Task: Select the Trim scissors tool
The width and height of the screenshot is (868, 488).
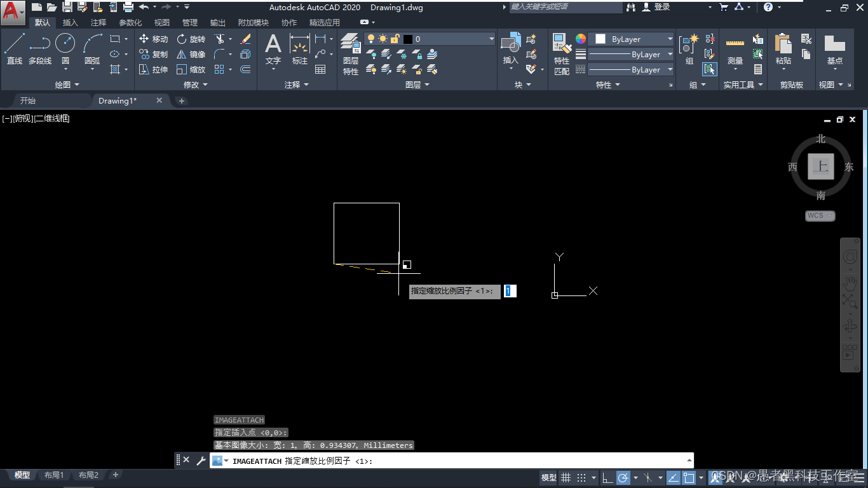Action: pos(220,39)
